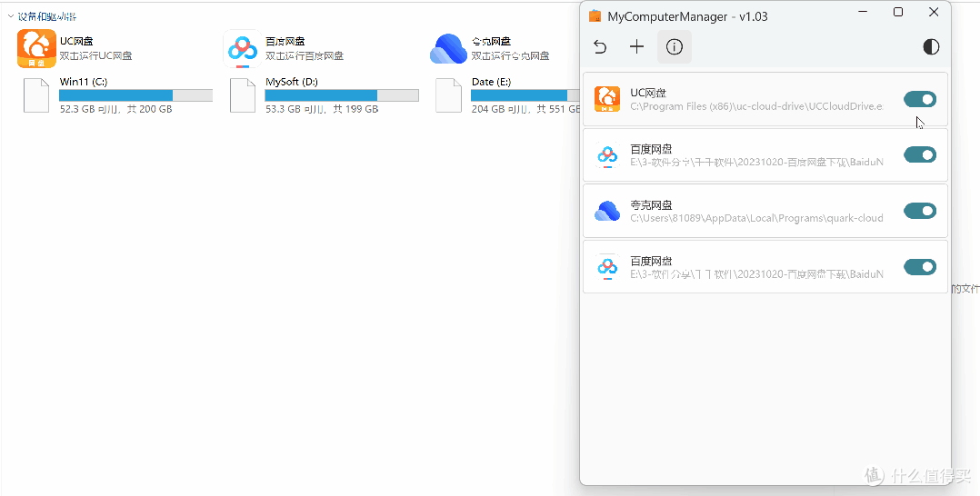This screenshot has width=980, height=496.
Task: Click the Win11 (C:) drive label
Action: tap(85, 82)
